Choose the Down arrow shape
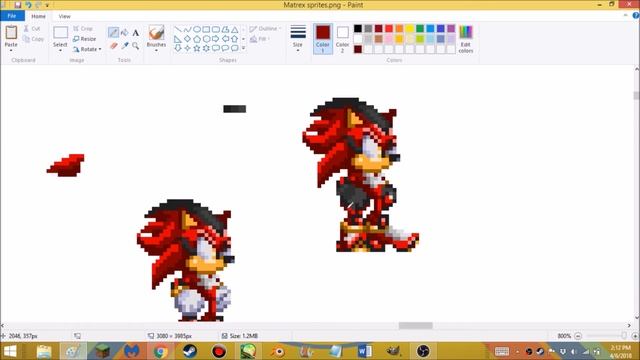The image size is (640, 360). [x=178, y=48]
